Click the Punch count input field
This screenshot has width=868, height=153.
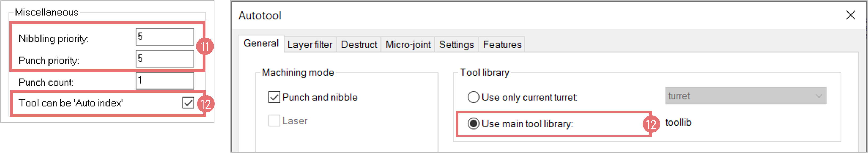point(165,81)
